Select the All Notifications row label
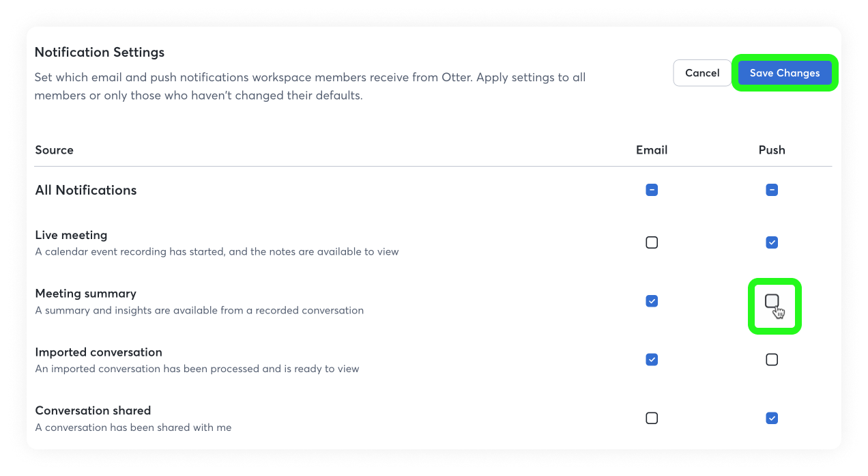868x476 pixels. coord(86,191)
